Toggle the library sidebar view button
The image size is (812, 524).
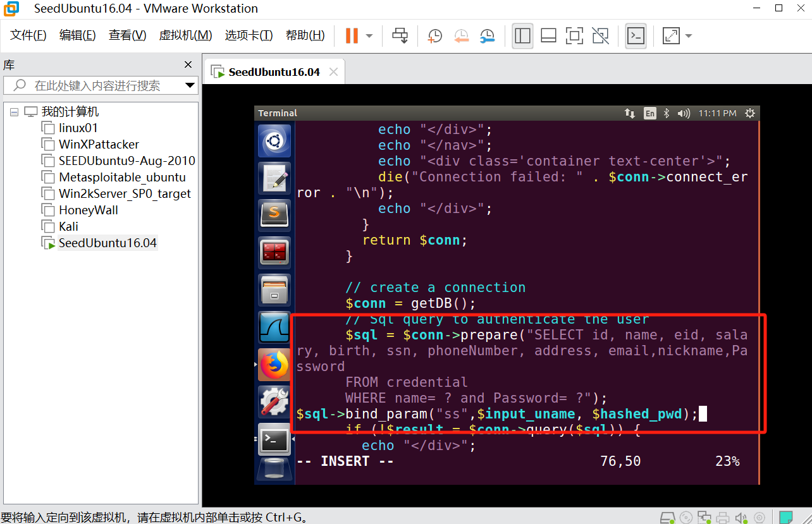tap(522, 36)
